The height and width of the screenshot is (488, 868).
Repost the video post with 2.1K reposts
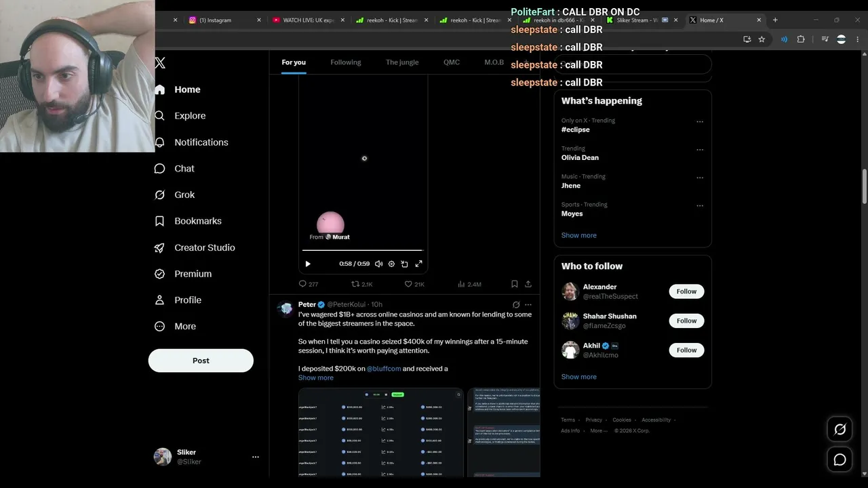click(x=361, y=284)
